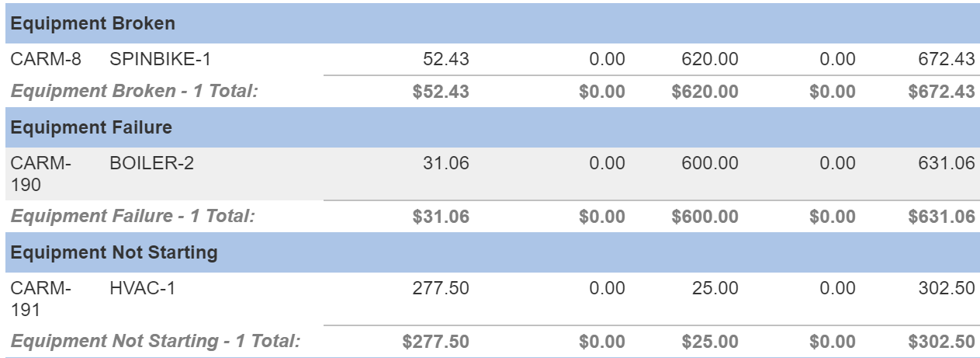
Task: Click the $672.43 subtotal value
Action: (x=941, y=91)
